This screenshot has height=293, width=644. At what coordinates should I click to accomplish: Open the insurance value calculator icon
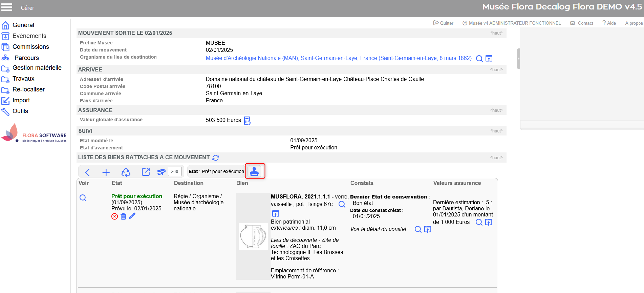248,121
